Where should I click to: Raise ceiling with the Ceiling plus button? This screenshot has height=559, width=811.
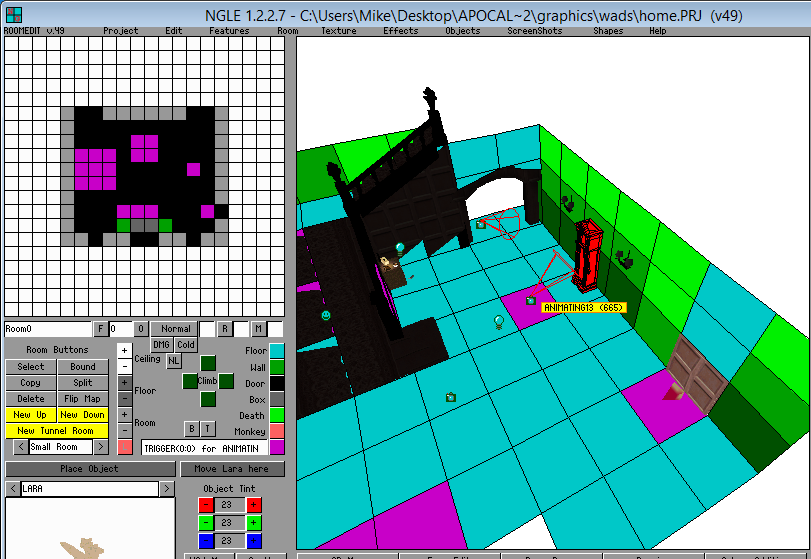coord(125,351)
